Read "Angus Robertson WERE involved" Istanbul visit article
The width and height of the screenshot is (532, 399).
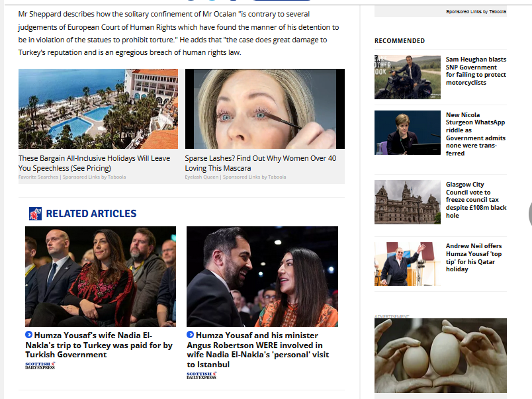(x=258, y=350)
